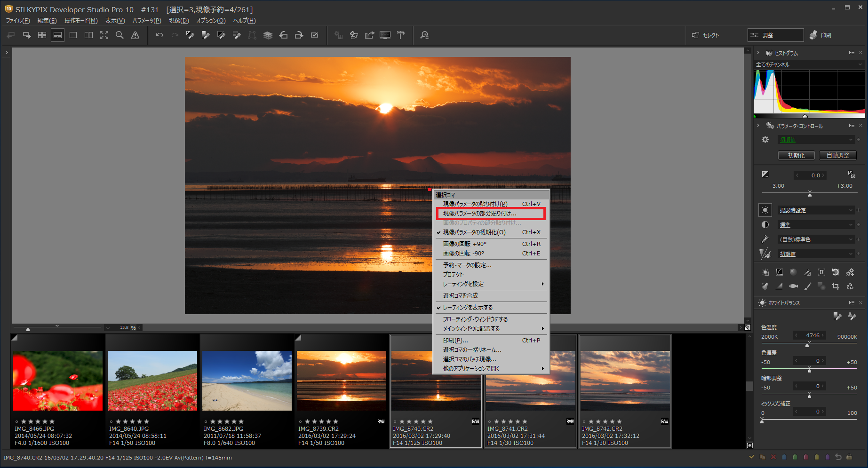
Task: Click the '自動調整' button
Action: click(x=837, y=155)
